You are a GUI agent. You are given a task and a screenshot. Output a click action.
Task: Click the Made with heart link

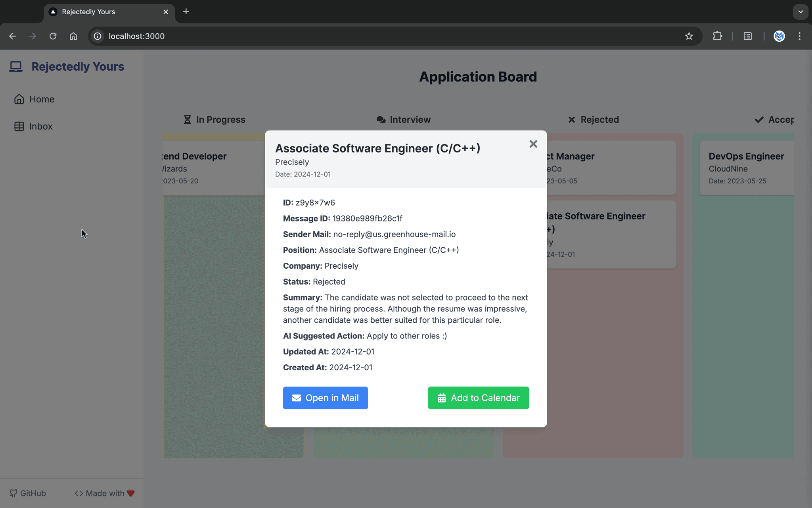(x=105, y=493)
